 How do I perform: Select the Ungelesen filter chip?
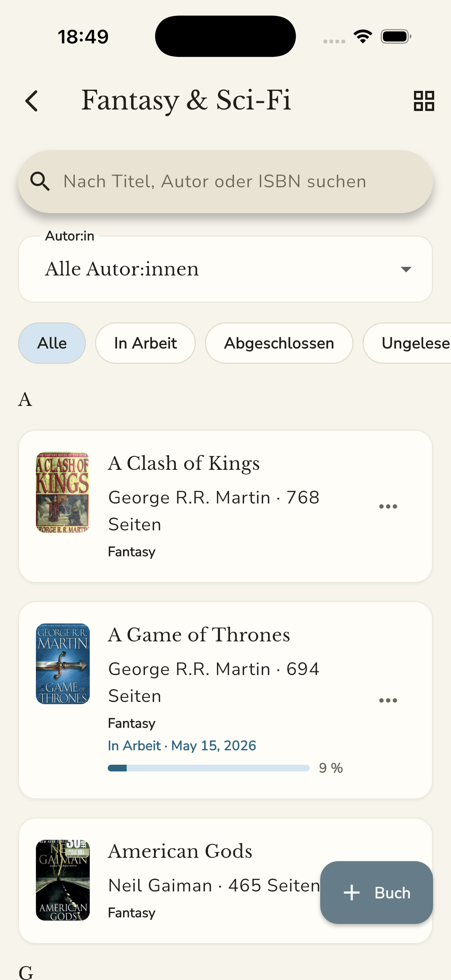point(407,343)
